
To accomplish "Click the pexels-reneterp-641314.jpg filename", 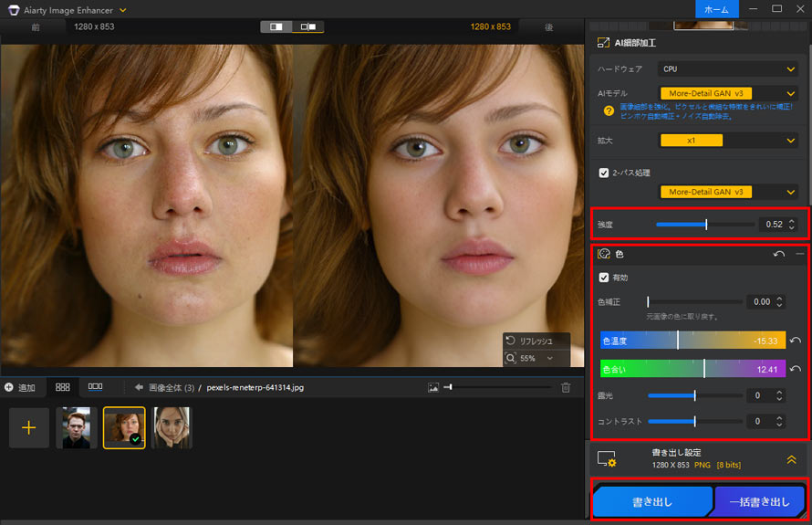I will tap(255, 388).
